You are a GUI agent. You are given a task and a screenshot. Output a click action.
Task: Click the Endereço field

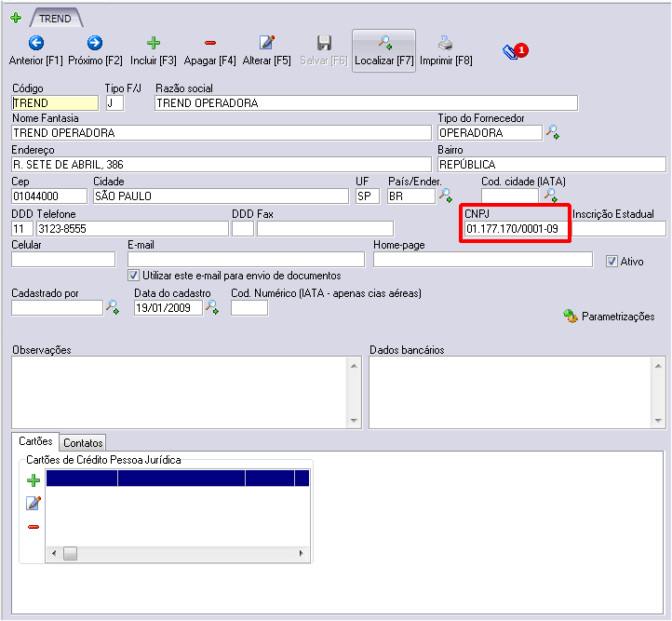pyautogui.click(x=222, y=165)
